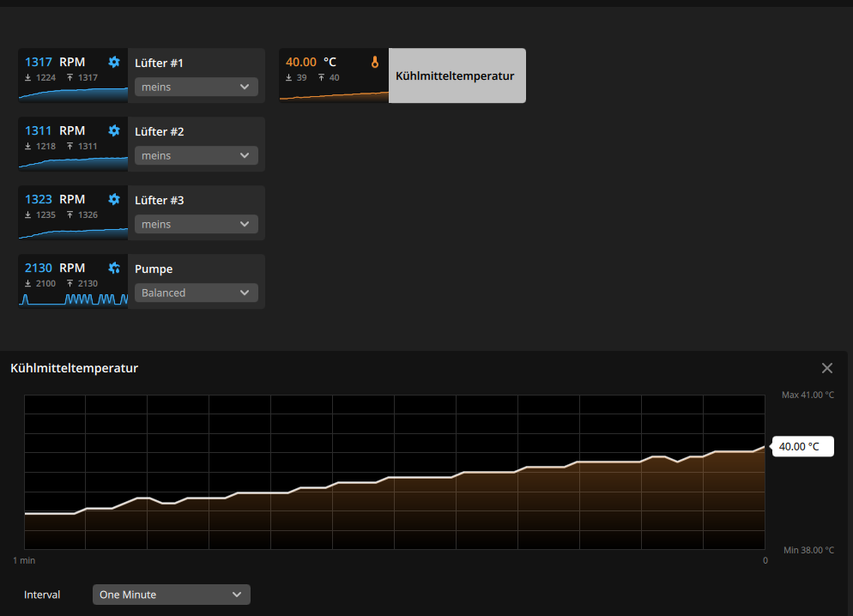This screenshot has height=616, width=853.
Task: Click the 40.00 °C temperature reading
Action: [x=312, y=62]
